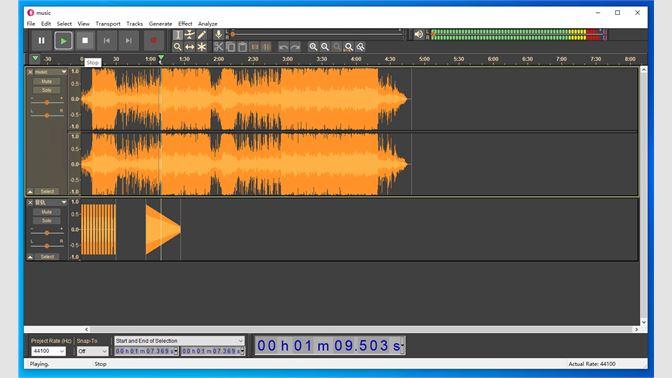Open the File menu

point(31,24)
